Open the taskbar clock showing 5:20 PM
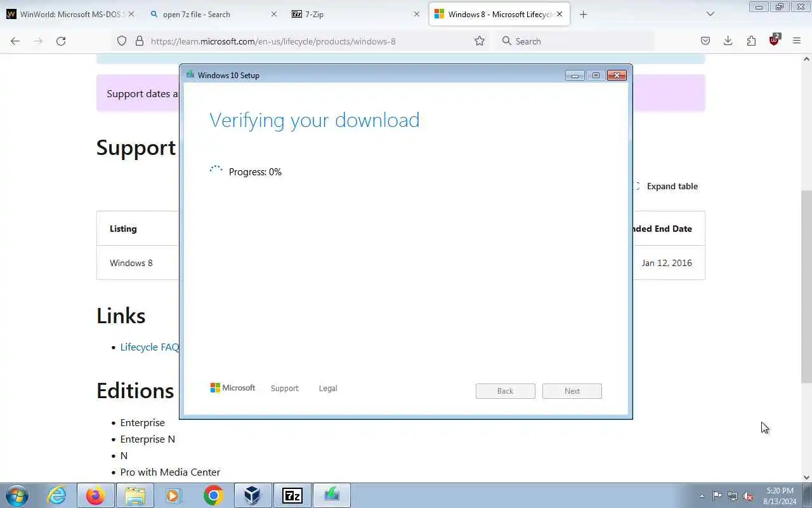 pos(780,496)
